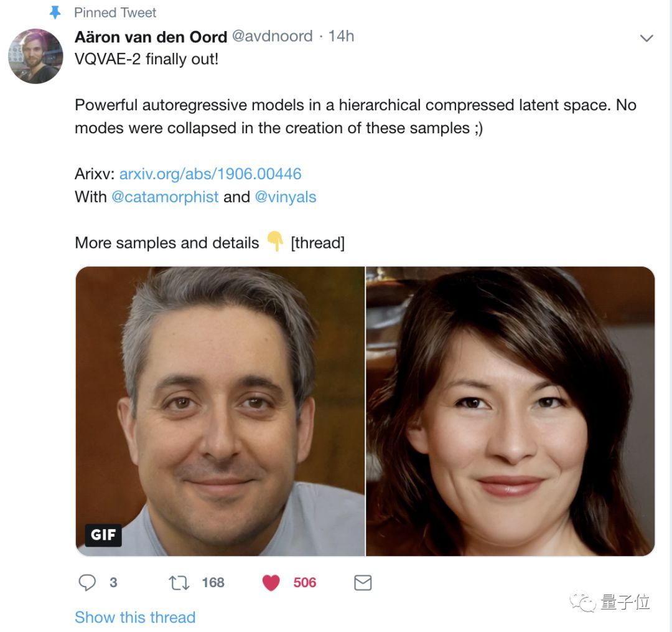Click the @avdnoord handle
Viewport: 672px width, 632px height.
tap(272, 36)
